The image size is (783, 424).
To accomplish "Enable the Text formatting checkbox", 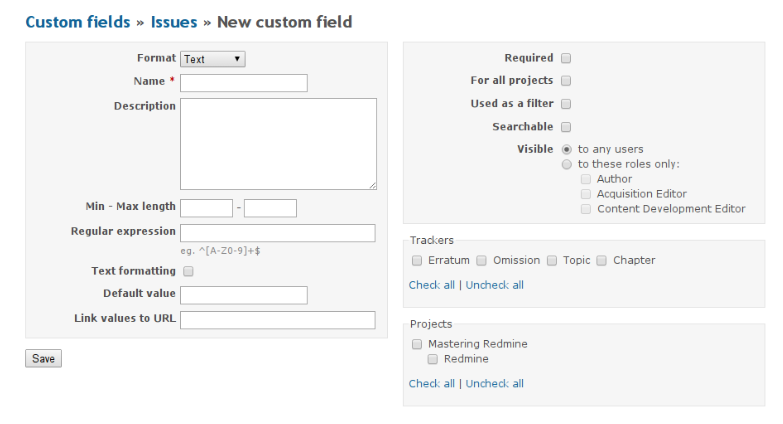I will coord(188,271).
